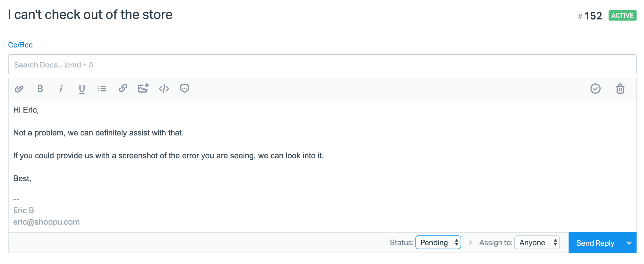The width and height of the screenshot is (644, 264).
Task: Click the Search Docs input field
Action: pyautogui.click(x=322, y=65)
